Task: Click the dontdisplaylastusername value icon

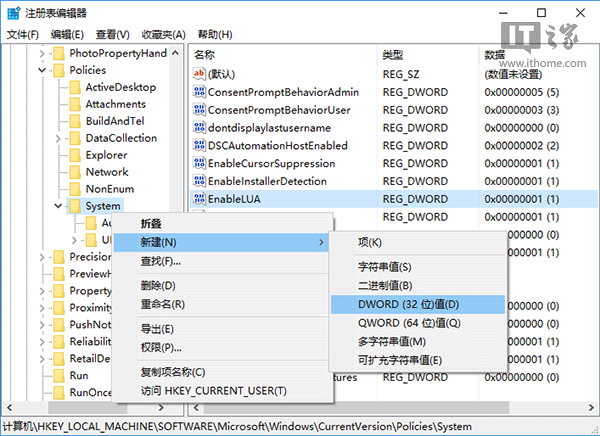Action: click(198, 127)
